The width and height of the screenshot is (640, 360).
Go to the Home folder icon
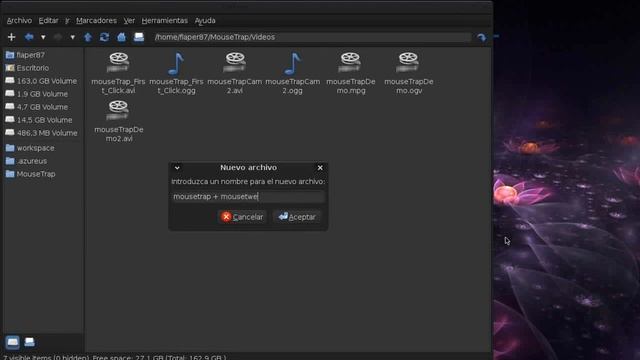point(121,37)
